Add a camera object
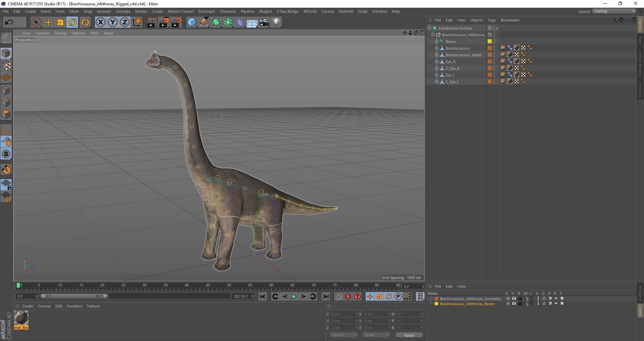 point(264,22)
